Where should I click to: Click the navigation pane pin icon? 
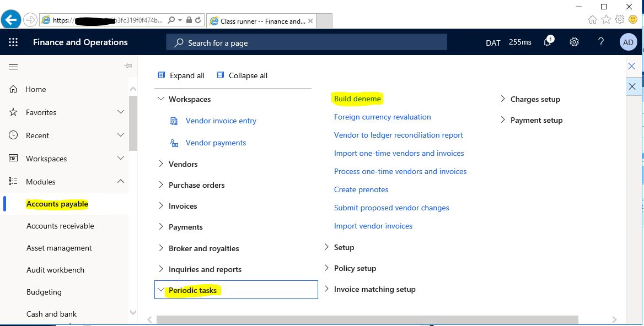[x=128, y=66]
